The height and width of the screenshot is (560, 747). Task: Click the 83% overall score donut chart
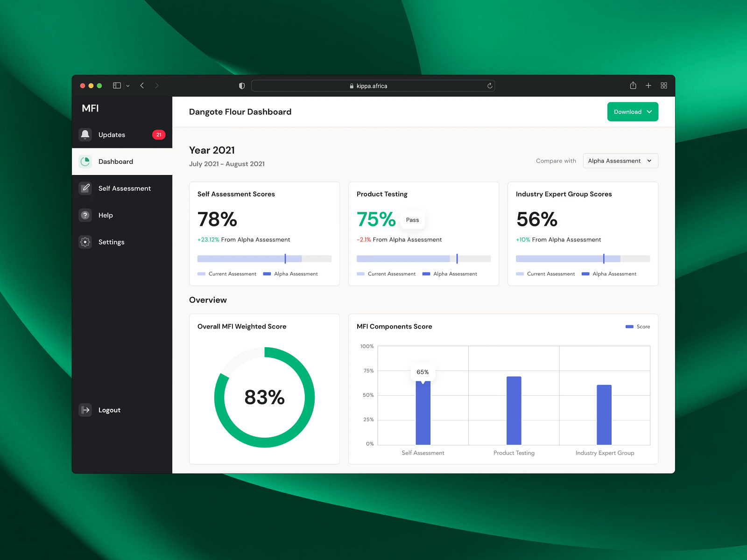[x=264, y=397]
